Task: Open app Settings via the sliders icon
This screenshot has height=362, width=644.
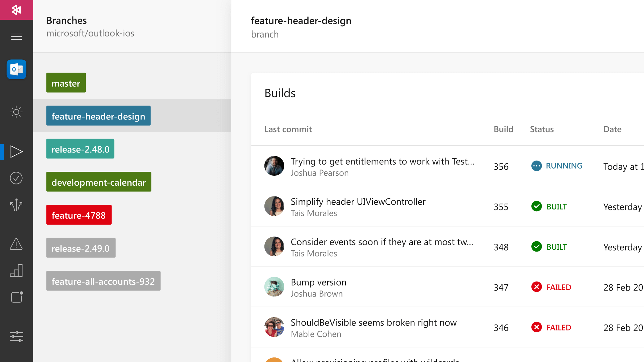Action: click(x=16, y=336)
